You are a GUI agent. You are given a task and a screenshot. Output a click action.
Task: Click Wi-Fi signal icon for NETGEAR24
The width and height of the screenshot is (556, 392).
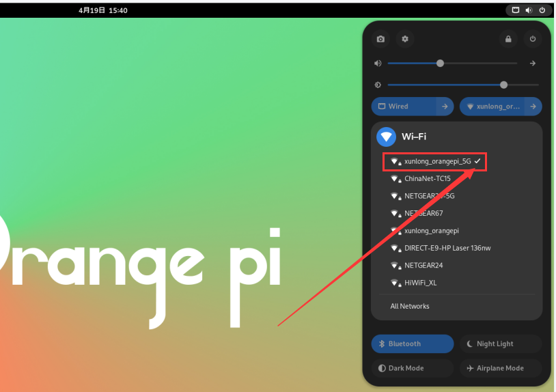click(395, 266)
